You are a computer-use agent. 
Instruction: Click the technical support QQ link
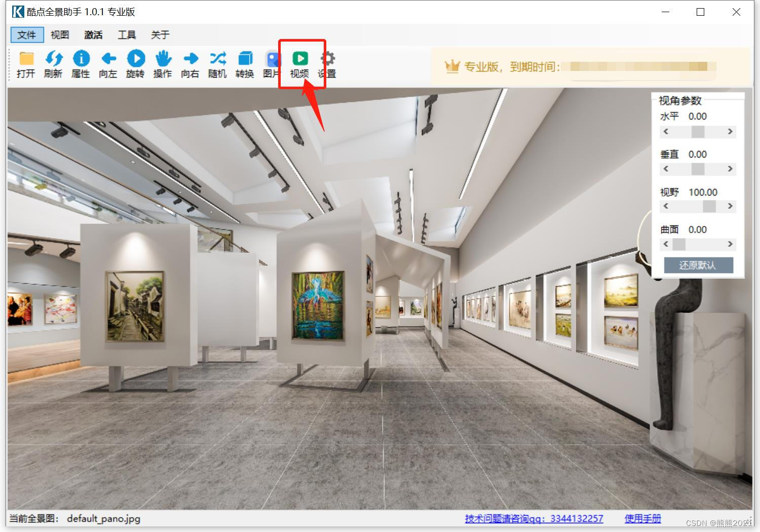point(534,518)
